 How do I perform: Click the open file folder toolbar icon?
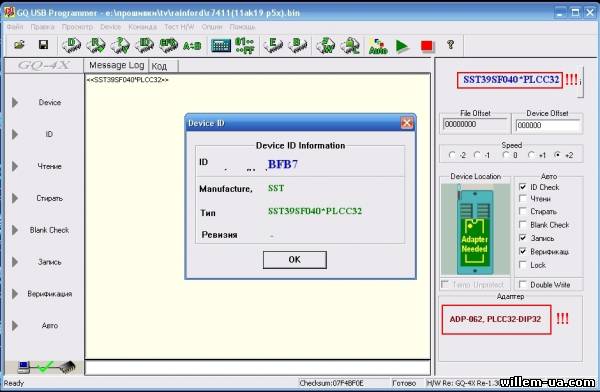(19, 45)
